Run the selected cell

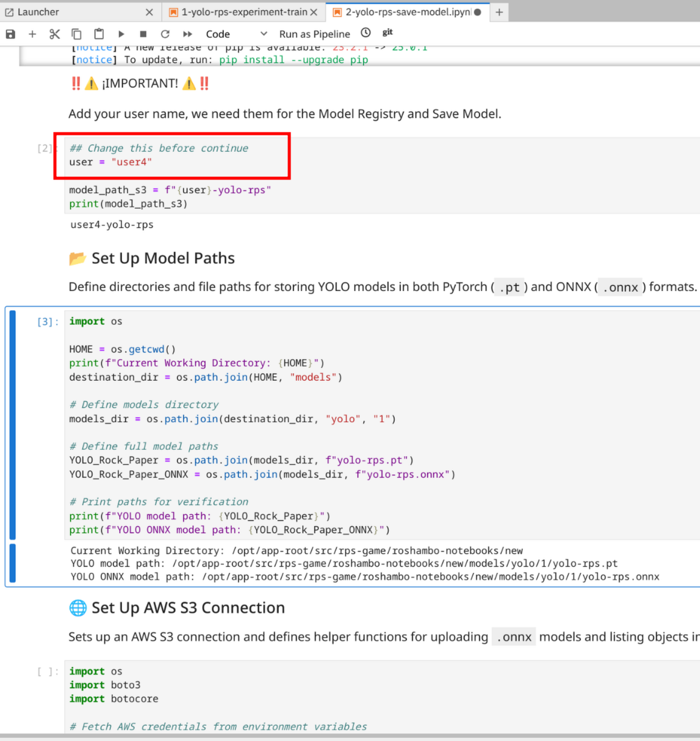tap(121, 34)
